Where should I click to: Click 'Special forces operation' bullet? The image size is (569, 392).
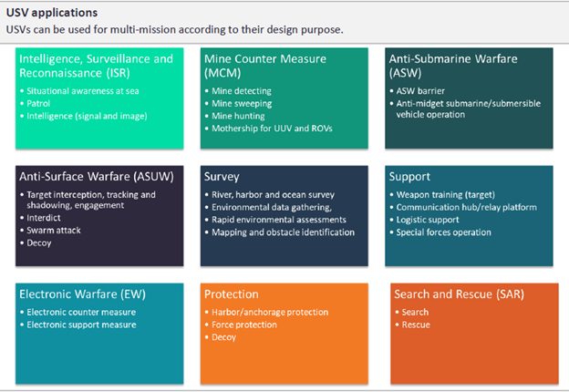point(444,232)
